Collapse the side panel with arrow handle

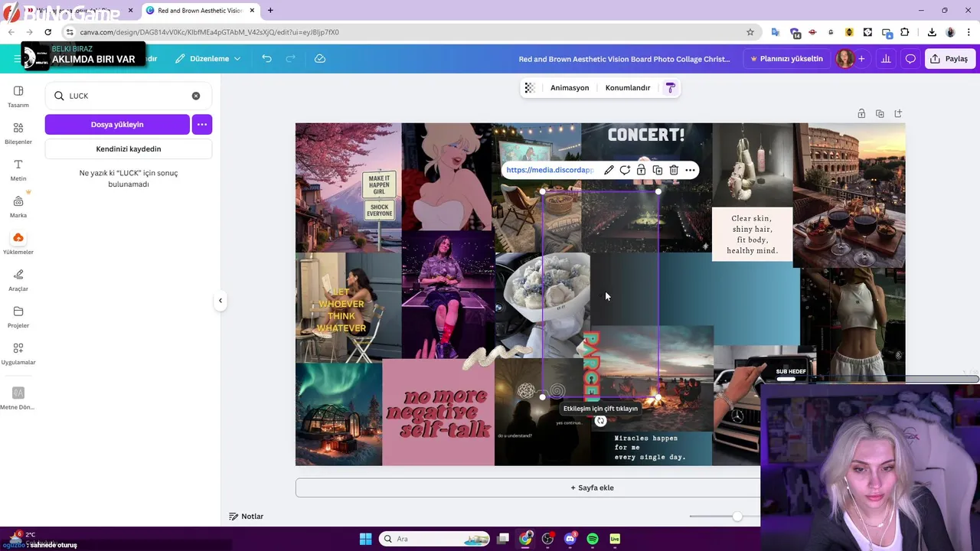(x=220, y=301)
